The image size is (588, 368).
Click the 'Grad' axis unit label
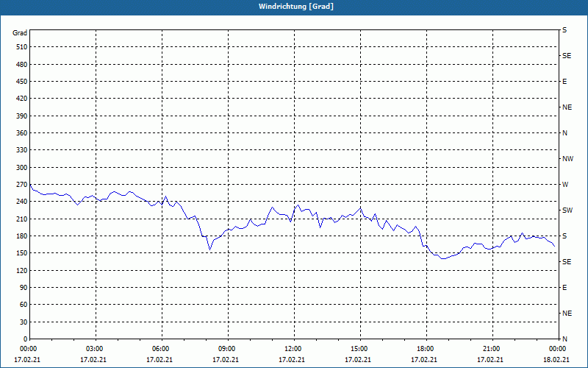click(20, 33)
